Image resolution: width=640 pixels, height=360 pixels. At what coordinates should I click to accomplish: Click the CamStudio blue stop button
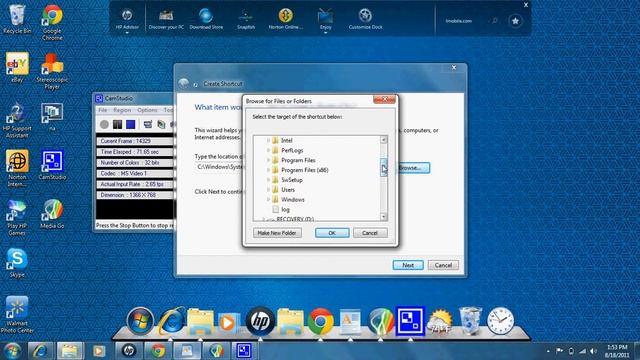131,124
